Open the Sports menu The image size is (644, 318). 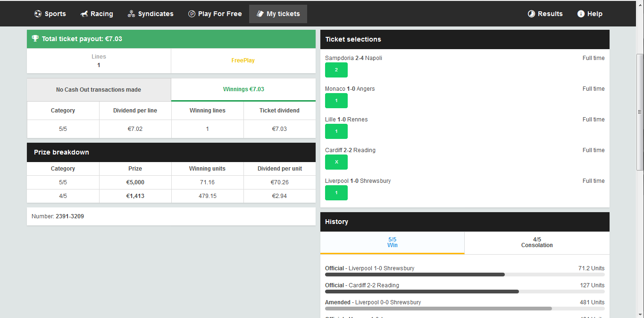tap(50, 14)
